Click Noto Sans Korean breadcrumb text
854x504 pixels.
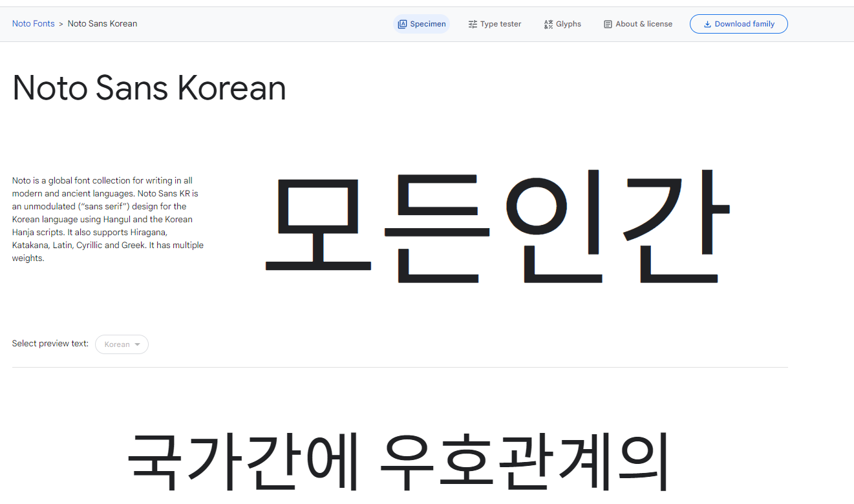pyautogui.click(x=102, y=24)
